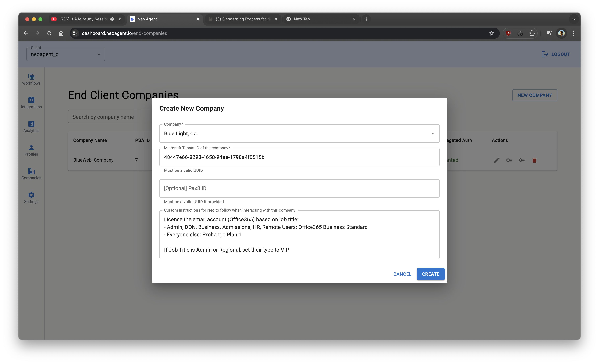
Task: Click CANCEL in the dialog
Action: (x=402, y=274)
